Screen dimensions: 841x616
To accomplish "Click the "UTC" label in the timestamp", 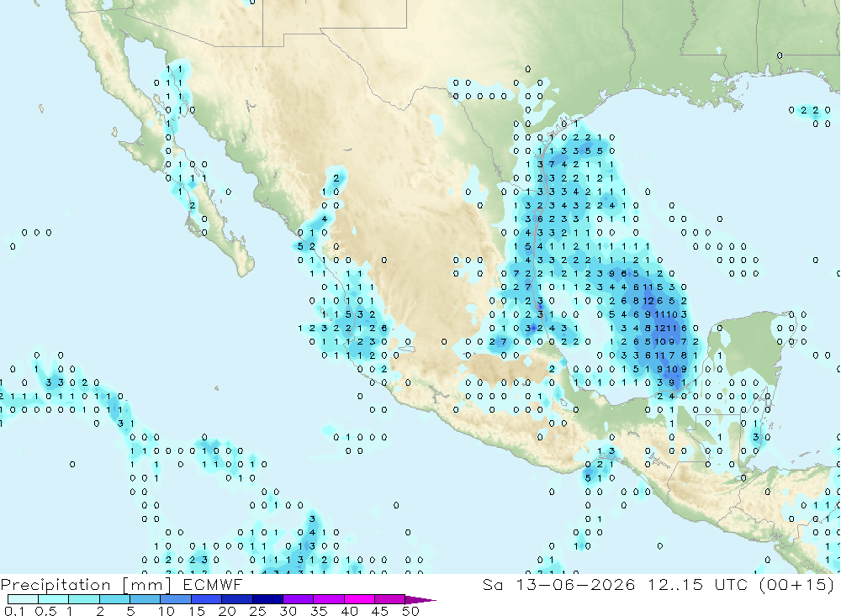I will point(731,584).
